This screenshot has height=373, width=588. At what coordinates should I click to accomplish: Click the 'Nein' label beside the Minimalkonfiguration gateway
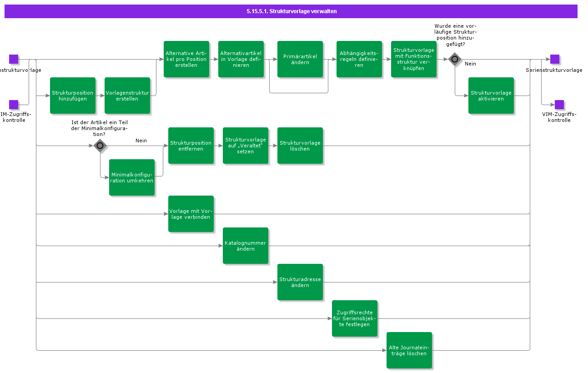tap(141, 141)
